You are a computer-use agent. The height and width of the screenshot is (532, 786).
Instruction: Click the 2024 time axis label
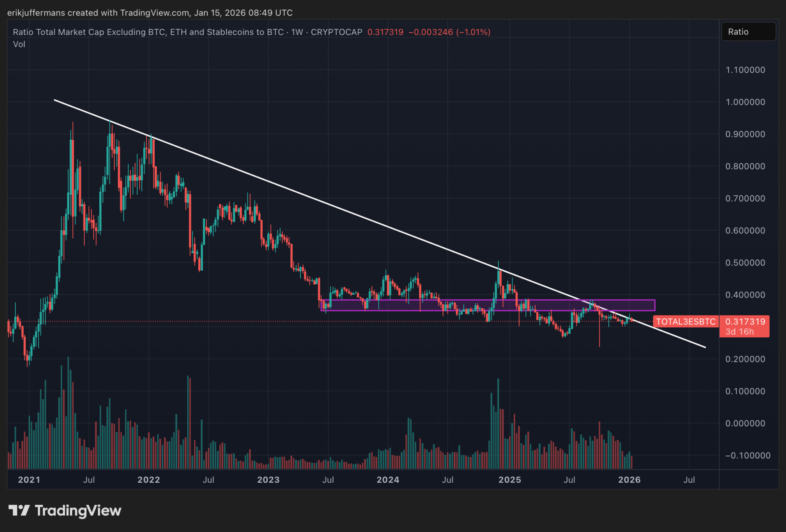pos(388,479)
